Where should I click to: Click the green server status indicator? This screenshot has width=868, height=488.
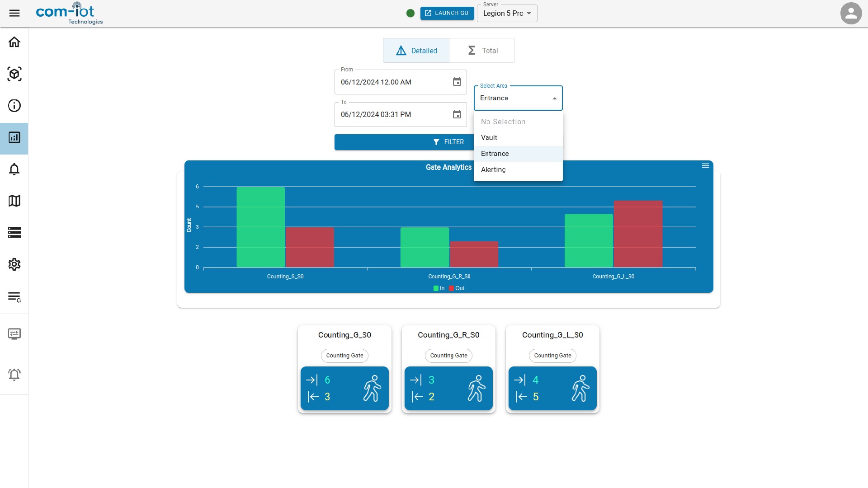coord(410,13)
